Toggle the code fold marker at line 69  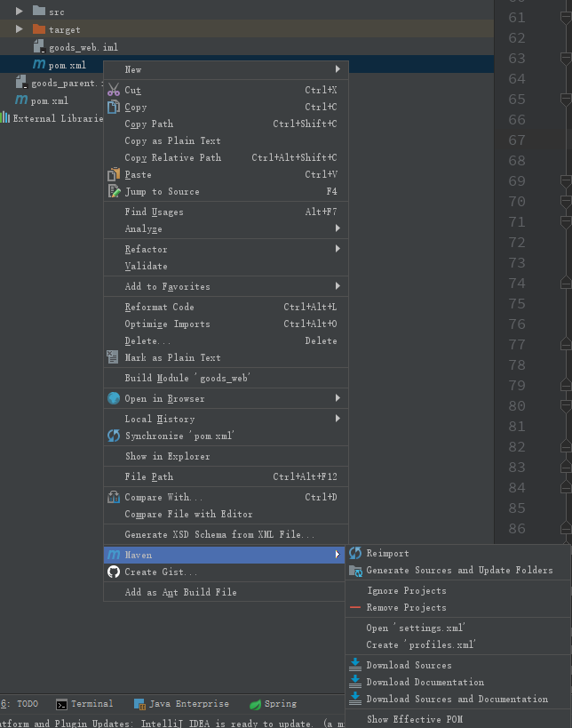[566, 181]
